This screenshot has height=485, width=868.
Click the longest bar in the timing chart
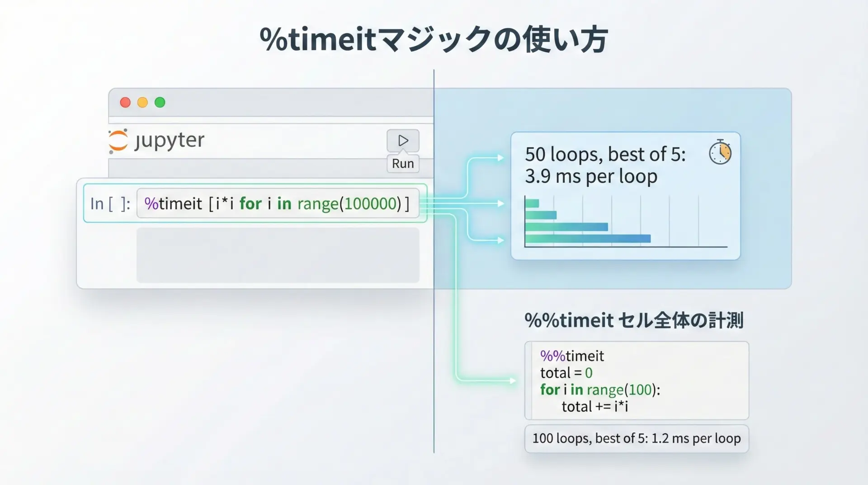coord(588,238)
